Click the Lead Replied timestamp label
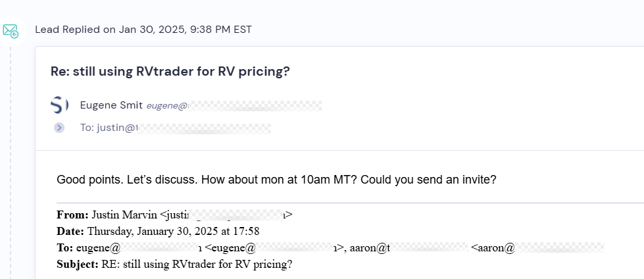This screenshot has height=279, width=644. click(x=143, y=30)
